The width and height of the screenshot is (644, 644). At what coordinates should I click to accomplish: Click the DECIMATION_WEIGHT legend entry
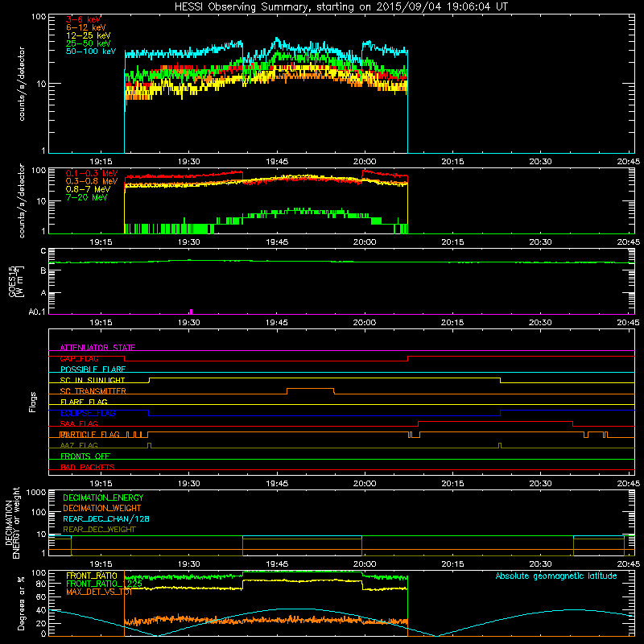(102, 508)
